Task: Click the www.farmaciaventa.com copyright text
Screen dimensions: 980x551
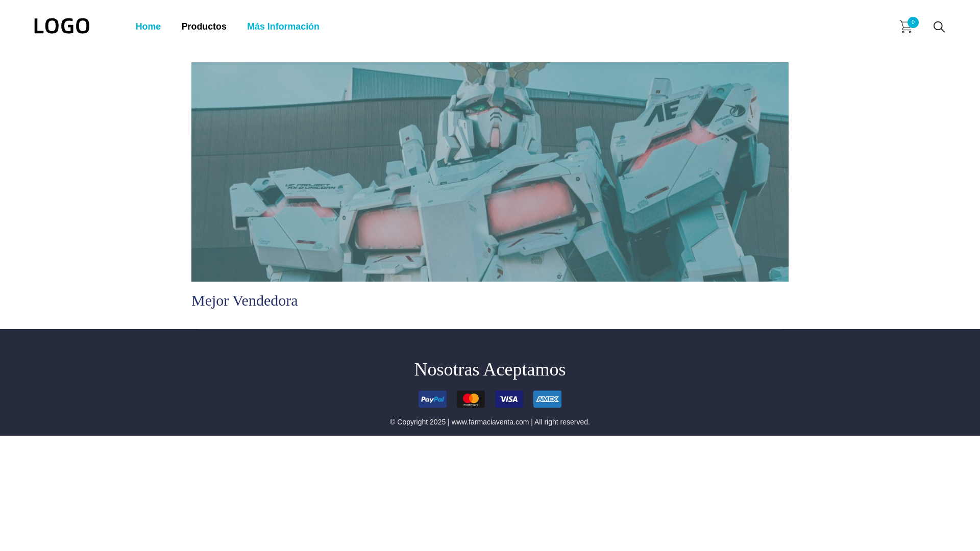Action: click(490, 422)
